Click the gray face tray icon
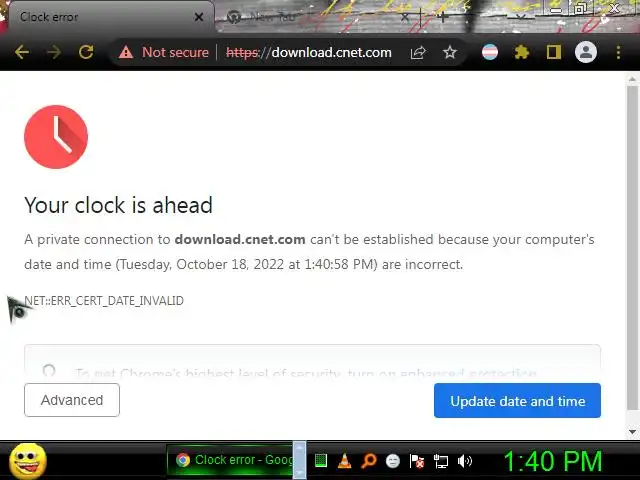640x480 pixels. [x=393, y=461]
